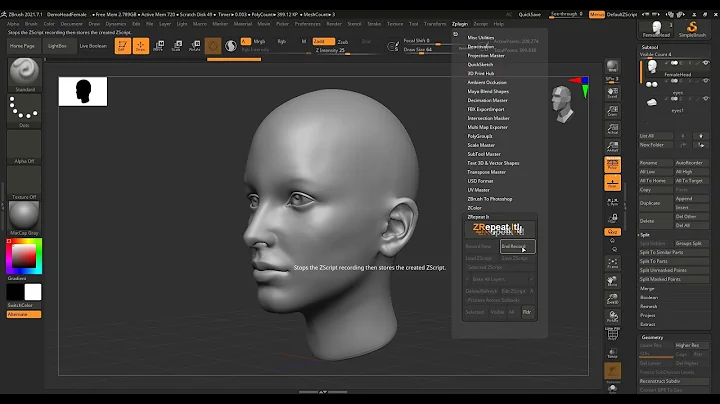Collapse the Subtool palette header
This screenshot has width=720, height=404.
point(650,47)
